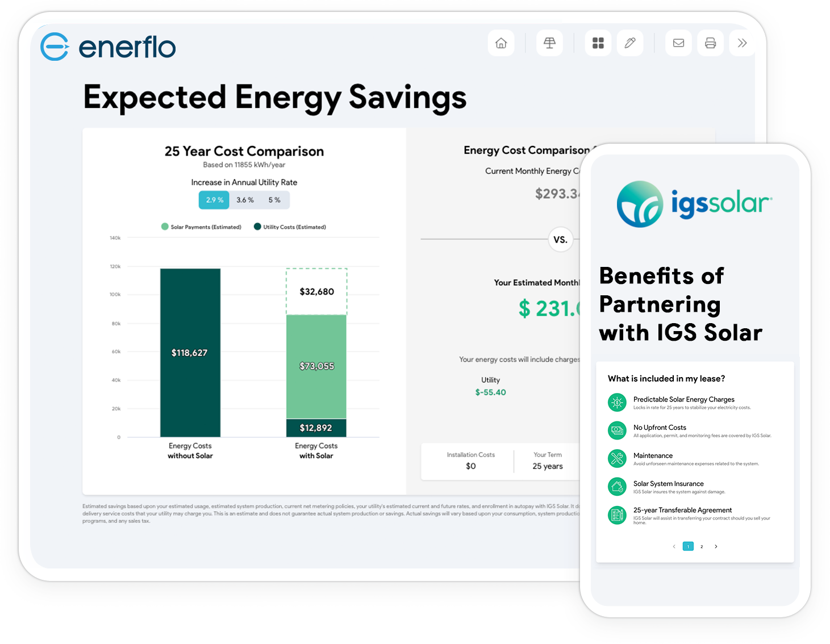Click 'No Upfront Costs' text

[660, 427]
